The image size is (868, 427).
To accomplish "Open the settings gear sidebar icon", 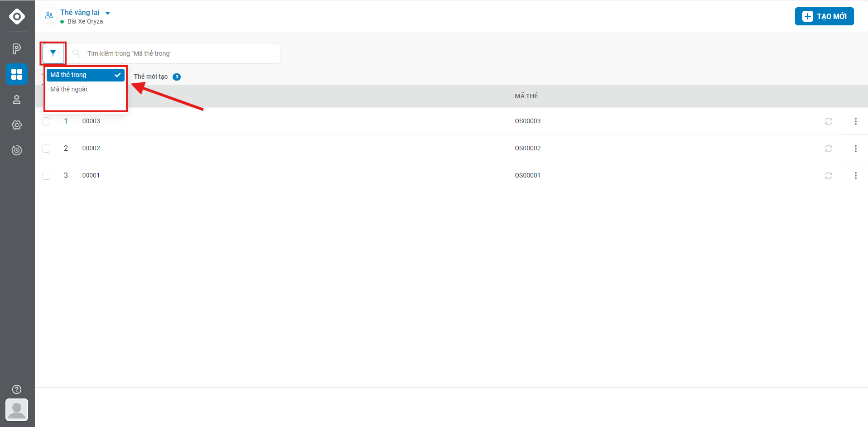I will point(17,125).
